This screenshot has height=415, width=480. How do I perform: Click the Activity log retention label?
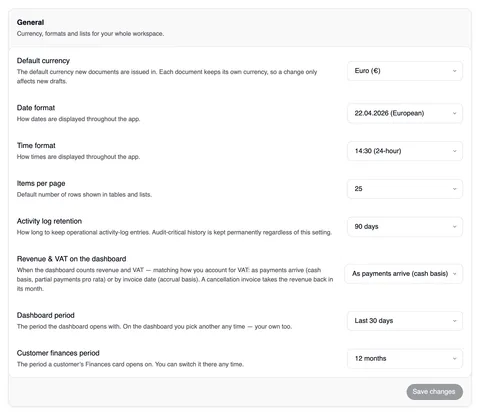point(49,221)
